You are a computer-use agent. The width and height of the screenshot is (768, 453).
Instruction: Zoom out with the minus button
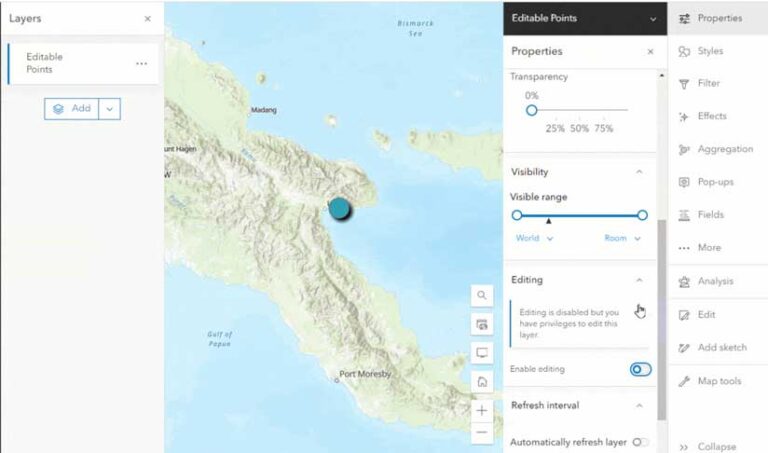click(482, 432)
